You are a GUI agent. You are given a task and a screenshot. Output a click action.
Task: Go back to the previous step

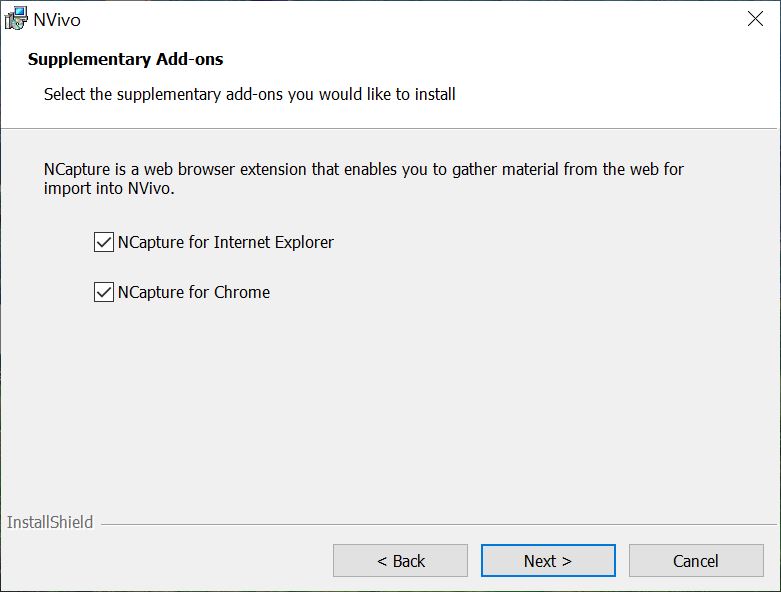tap(400, 561)
